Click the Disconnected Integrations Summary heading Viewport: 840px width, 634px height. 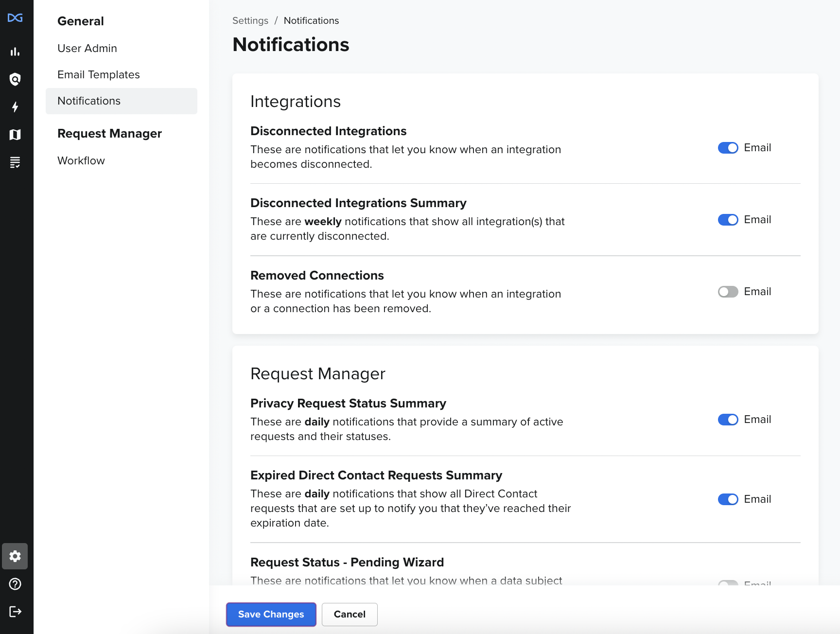pyautogui.click(x=358, y=203)
